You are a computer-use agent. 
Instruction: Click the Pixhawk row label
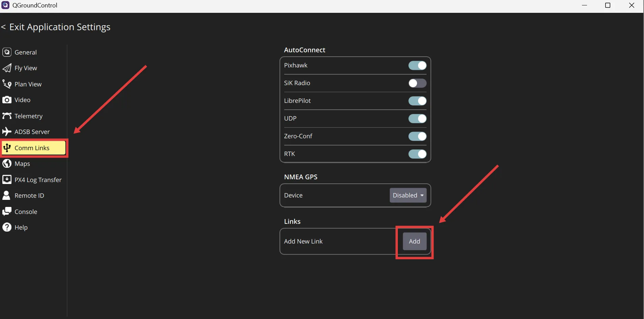click(x=296, y=65)
